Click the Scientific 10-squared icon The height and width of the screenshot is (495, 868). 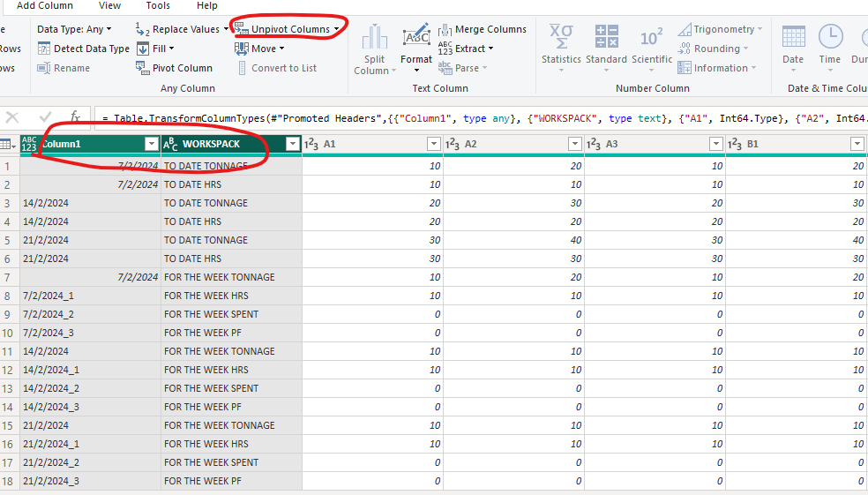652,37
